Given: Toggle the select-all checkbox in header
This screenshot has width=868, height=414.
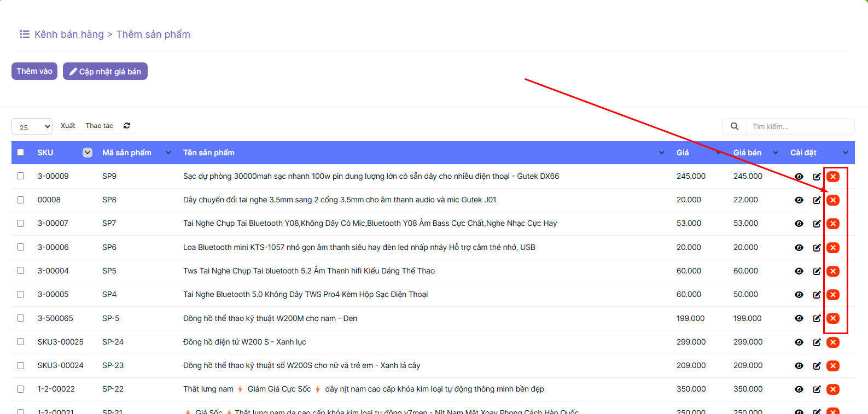Looking at the screenshot, I should (x=21, y=153).
